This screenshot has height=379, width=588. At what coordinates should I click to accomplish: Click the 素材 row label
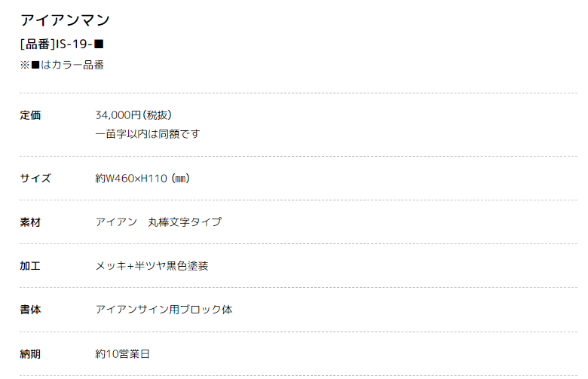click(x=30, y=222)
